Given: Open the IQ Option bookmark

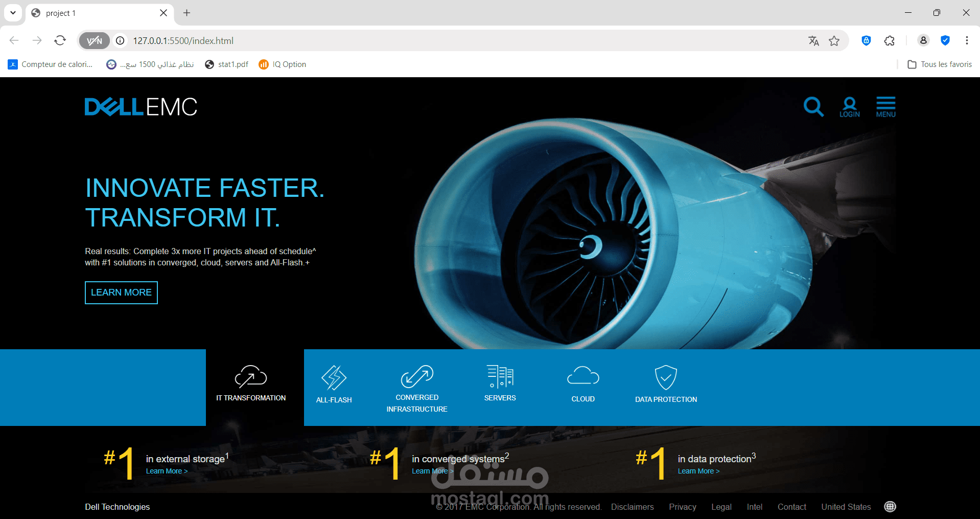Looking at the screenshot, I should (282, 64).
